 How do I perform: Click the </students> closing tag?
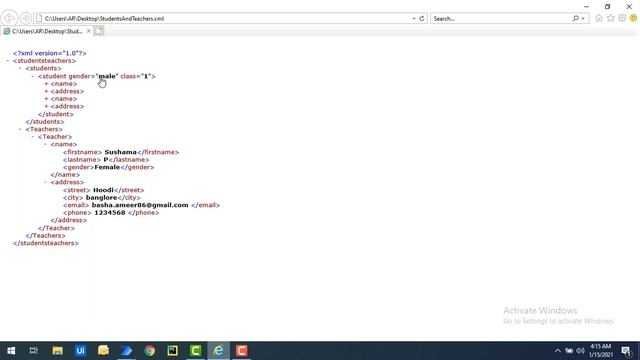(44, 122)
